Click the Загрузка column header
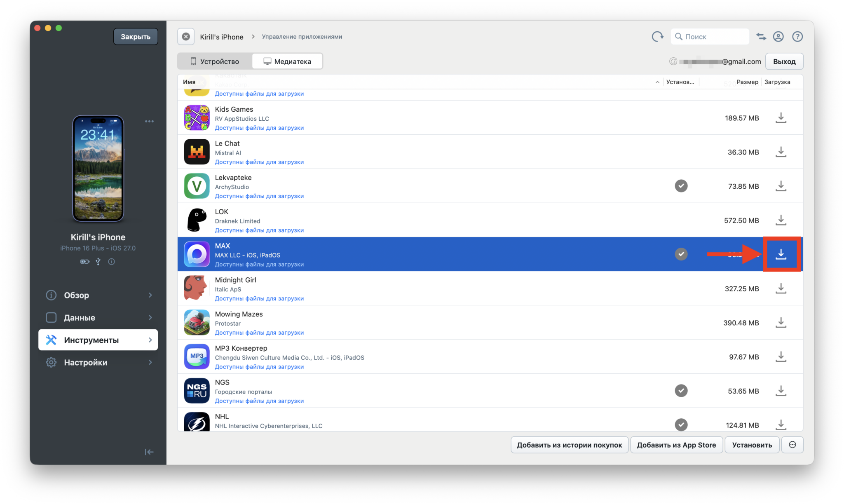 tap(777, 82)
